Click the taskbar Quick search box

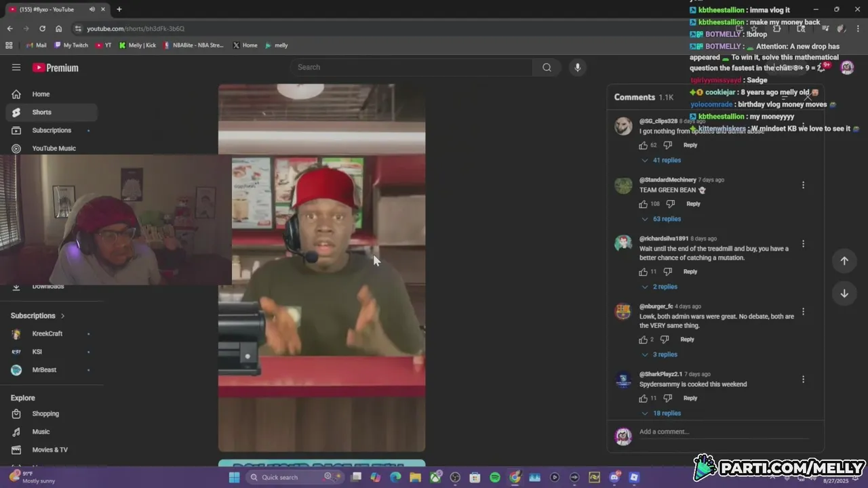click(x=296, y=477)
